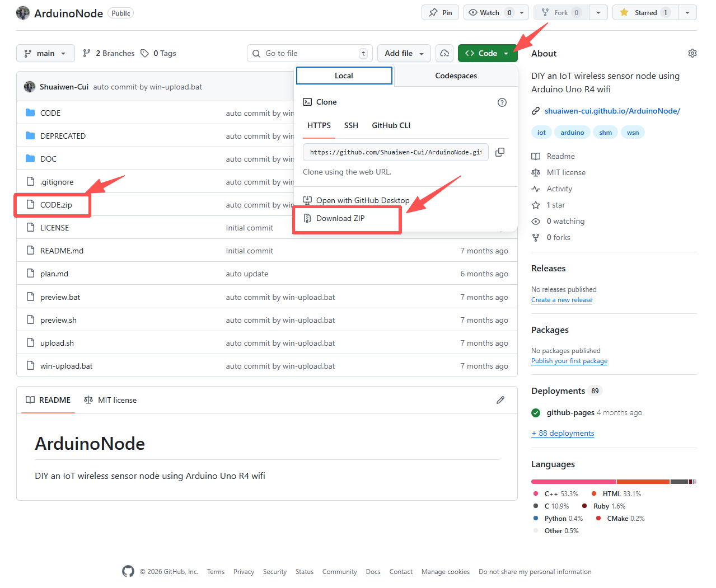Click the pink C++ language bar segment
This screenshot has width=716, height=588.
pos(573,482)
